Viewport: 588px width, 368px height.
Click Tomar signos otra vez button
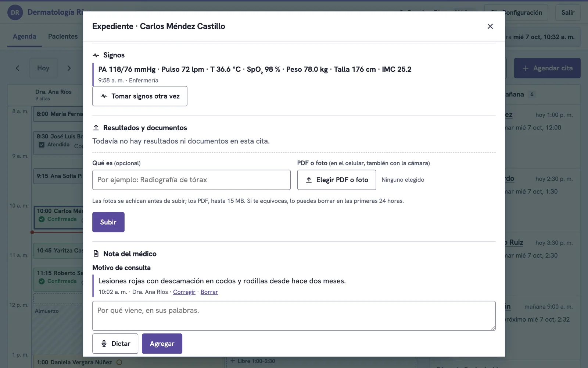click(140, 96)
